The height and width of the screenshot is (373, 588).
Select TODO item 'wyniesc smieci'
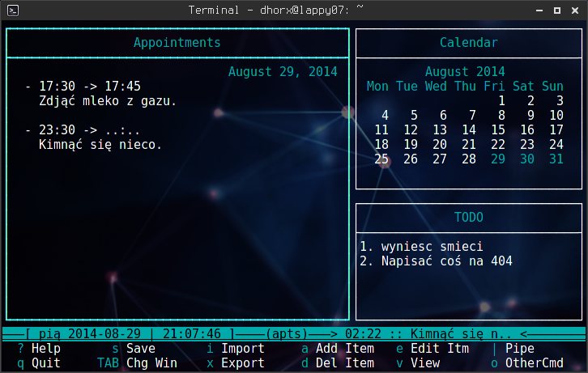tap(432, 247)
